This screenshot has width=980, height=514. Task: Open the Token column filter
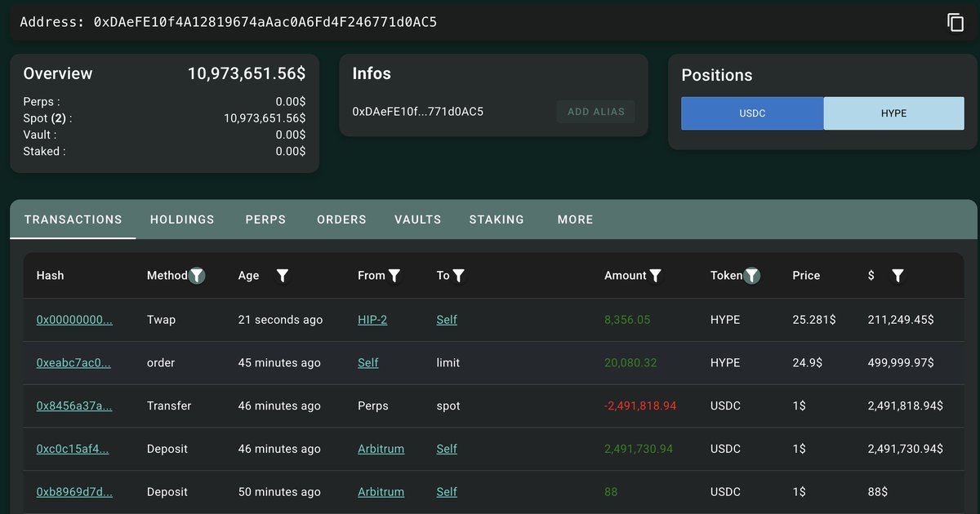coord(752,276)
